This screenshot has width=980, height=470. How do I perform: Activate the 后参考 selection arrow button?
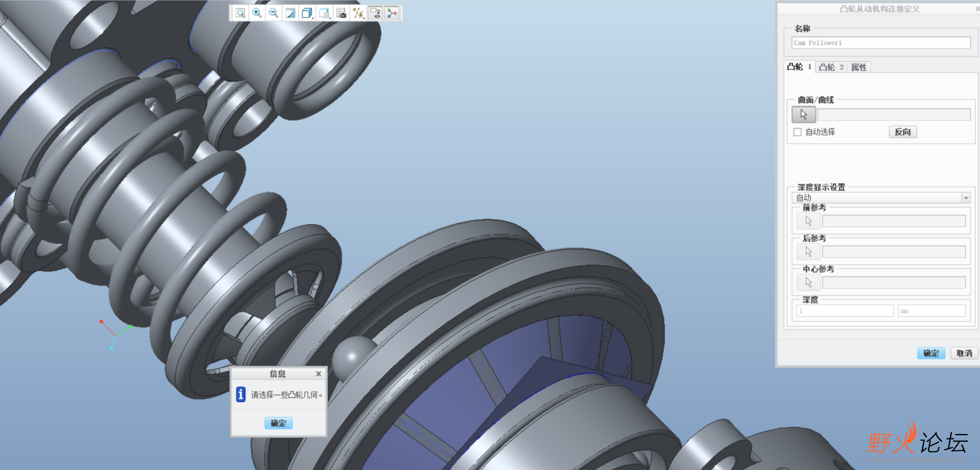808,251
